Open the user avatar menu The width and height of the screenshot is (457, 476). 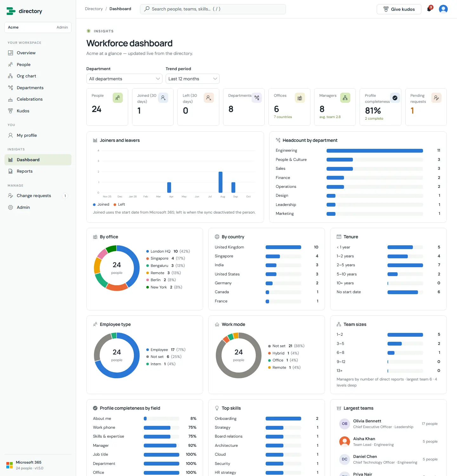(x=443, y=9)
